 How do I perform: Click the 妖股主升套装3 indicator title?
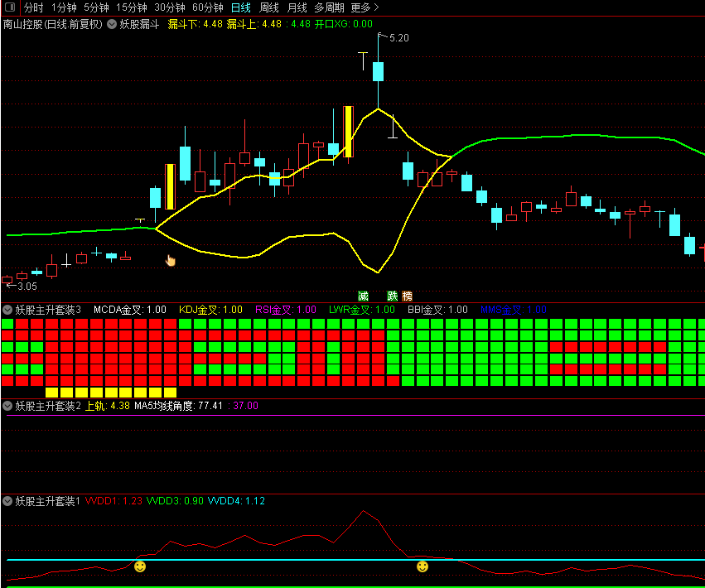pyautogui.click(x=48, y=310)
